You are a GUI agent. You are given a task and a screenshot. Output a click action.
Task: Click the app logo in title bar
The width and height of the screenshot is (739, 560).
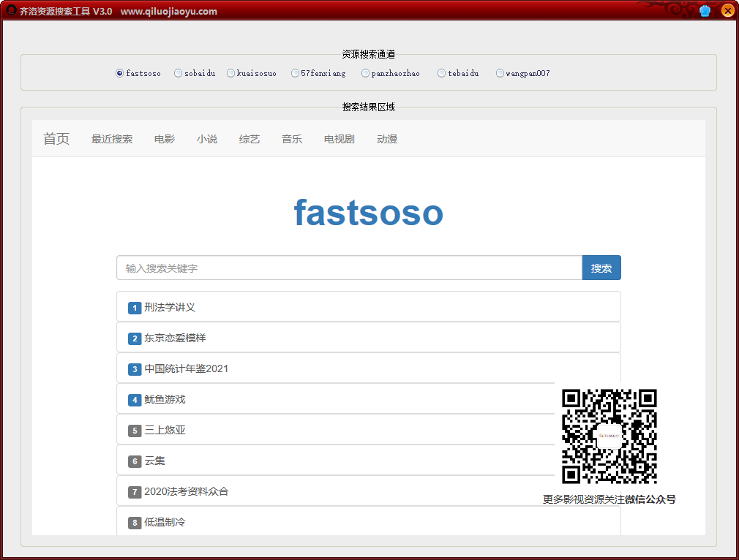click(x=11, y=10)
